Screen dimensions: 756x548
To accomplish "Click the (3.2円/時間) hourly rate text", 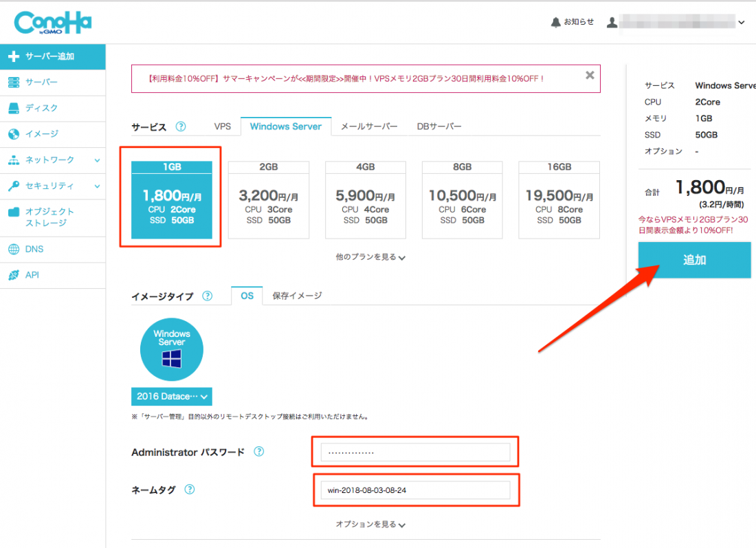I will [721, 204].
